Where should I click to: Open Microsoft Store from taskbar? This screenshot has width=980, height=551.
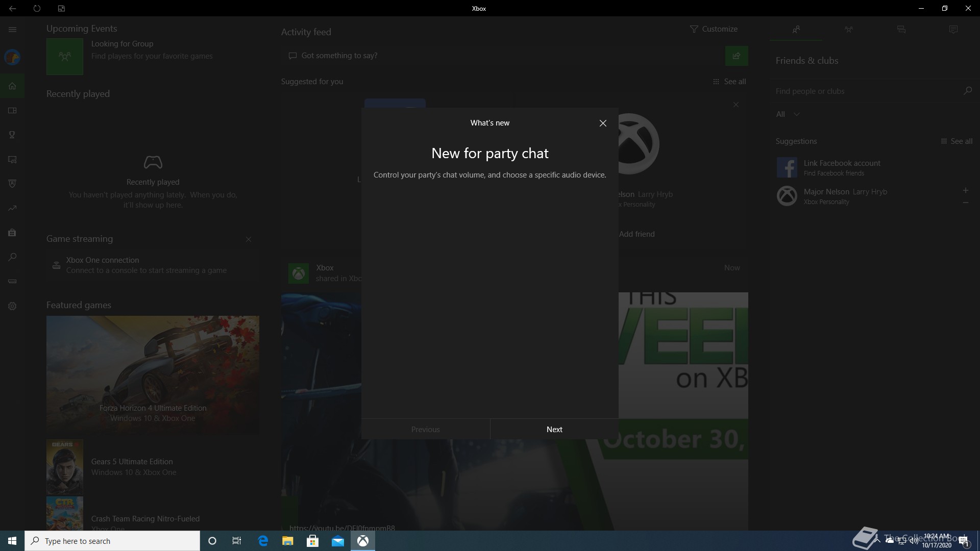[x=313, y=541]
